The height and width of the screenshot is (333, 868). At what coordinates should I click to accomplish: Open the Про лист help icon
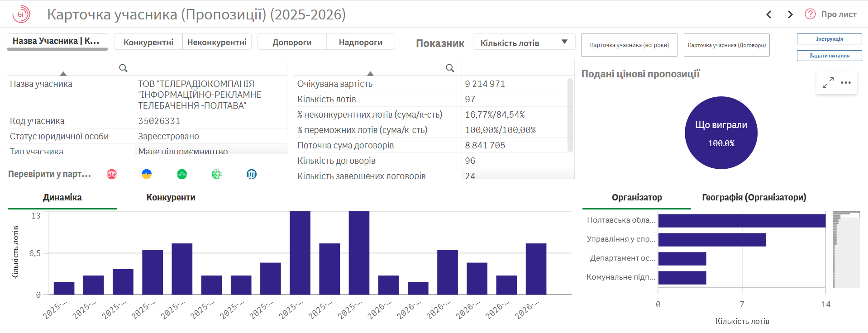[x=810, y=14]
